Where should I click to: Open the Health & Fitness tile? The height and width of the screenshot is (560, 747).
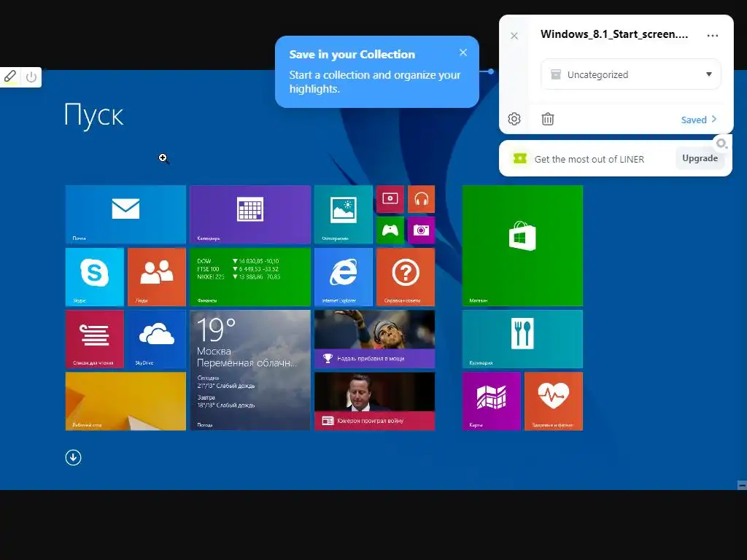554,401
